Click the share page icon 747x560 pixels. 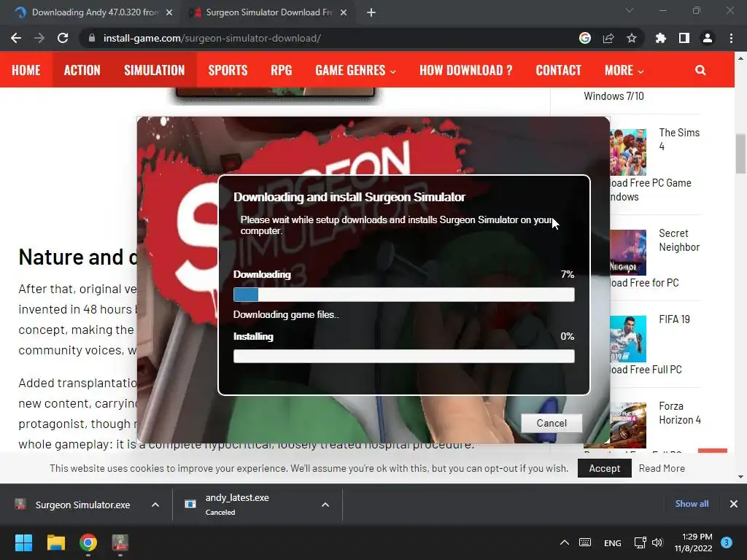click(x=608, y=38)
